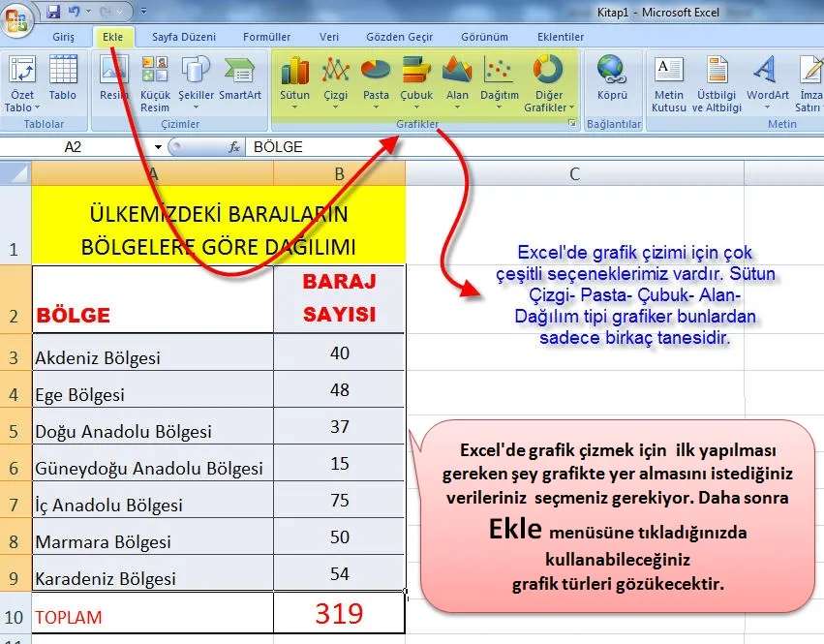824x644 pixels.
Task: Click the Office button
Action: [17, 19]
